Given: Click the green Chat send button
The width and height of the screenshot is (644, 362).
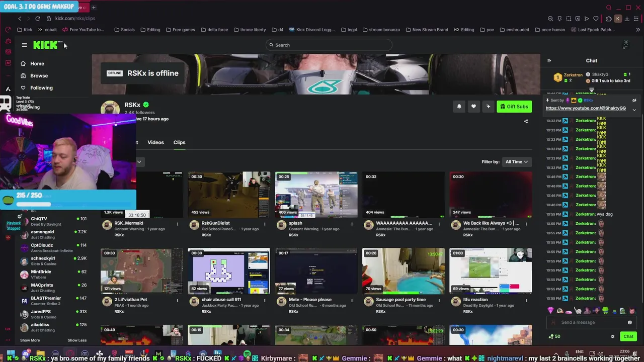Looking at the screenshot, I should tap(628, 336).
